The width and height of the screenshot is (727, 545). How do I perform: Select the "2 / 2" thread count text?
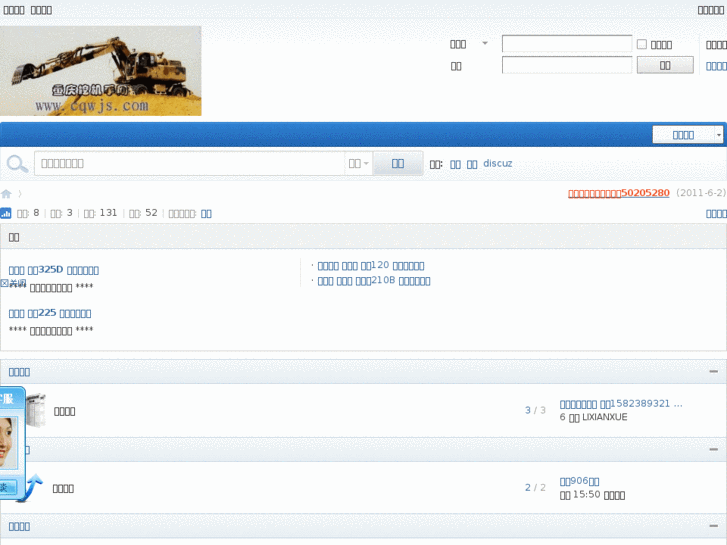[535, 487]
